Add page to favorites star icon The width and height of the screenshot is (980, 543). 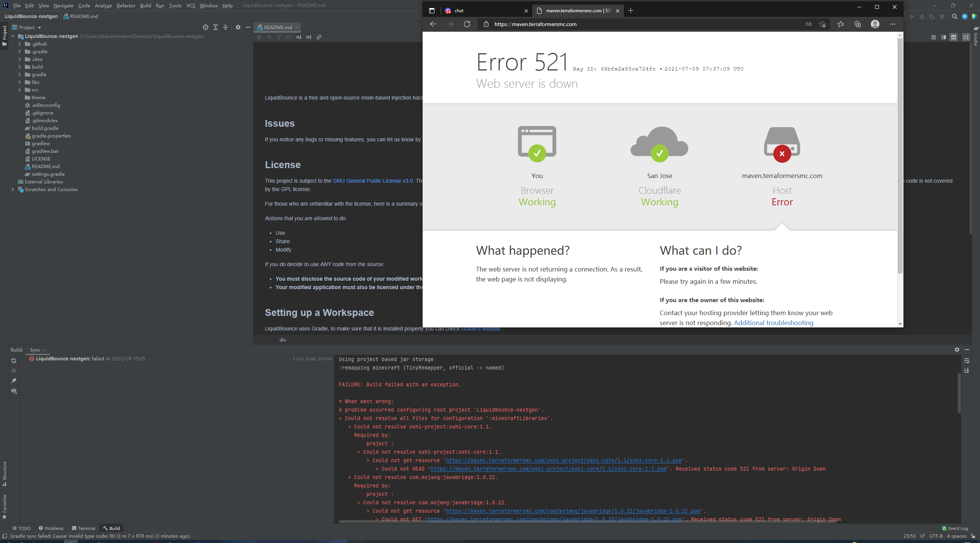822,24
